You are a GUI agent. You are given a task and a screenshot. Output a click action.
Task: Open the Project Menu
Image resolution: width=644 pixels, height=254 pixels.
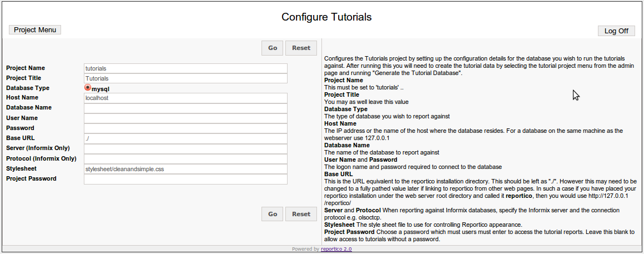click(35, 30)
